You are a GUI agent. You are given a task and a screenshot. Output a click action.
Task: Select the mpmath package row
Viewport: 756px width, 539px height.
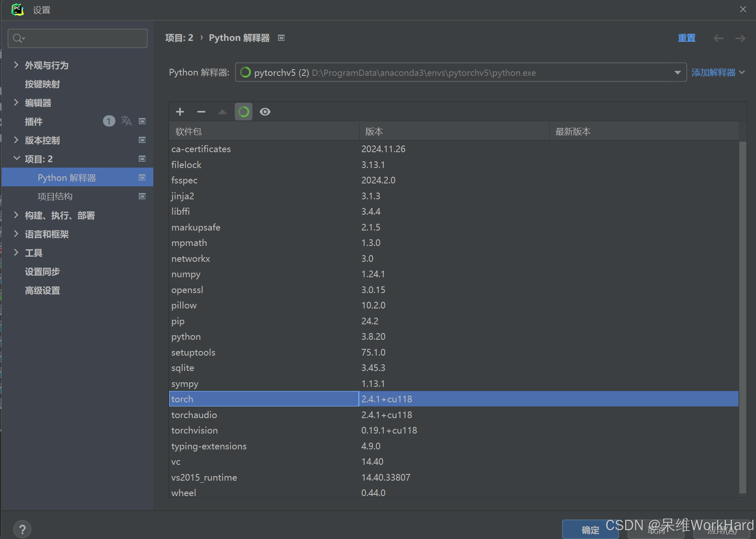click(454, 243)
